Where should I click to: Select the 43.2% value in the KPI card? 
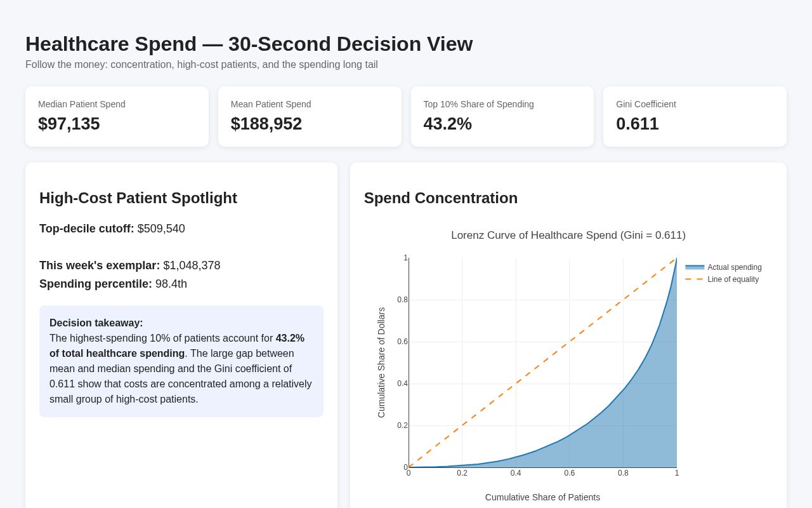(x=448, y=124)
